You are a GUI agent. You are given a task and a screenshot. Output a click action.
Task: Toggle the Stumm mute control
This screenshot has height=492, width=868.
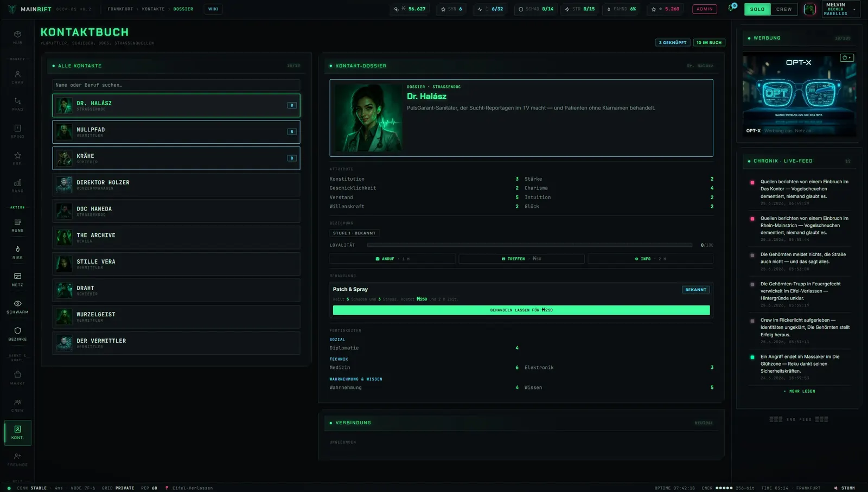click(845, 488)
